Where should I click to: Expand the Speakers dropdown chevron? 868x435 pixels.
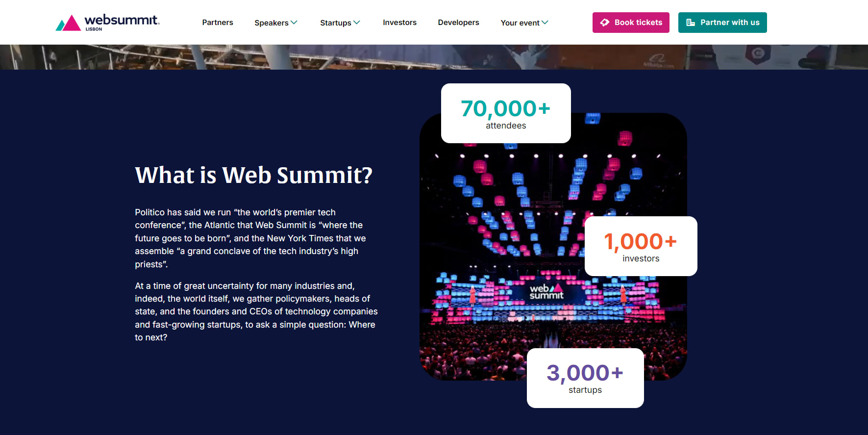click(294, 23)
